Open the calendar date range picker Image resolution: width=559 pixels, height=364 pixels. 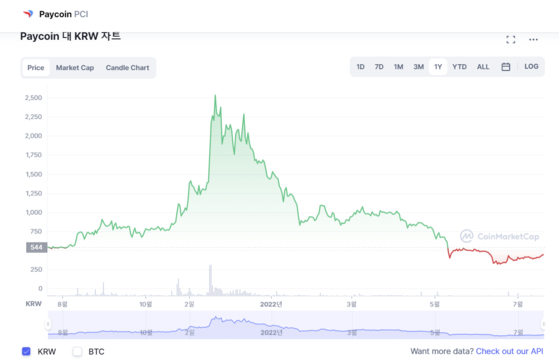pos(506,67)
